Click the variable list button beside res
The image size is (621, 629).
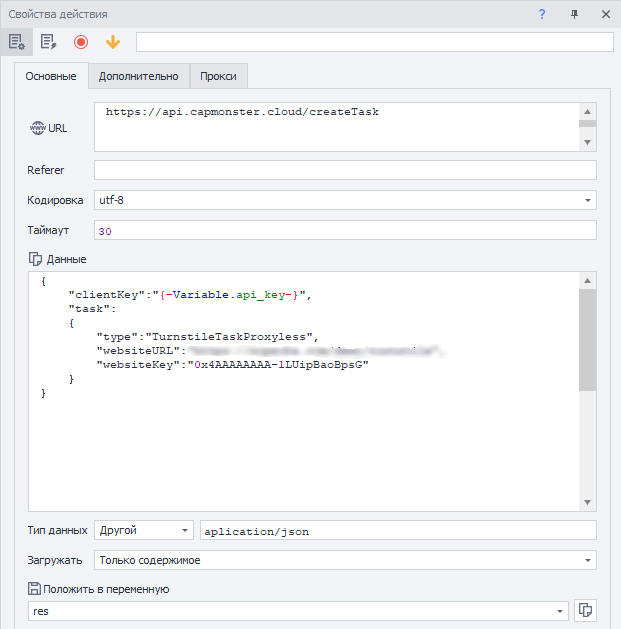click(x=587, y=611)
